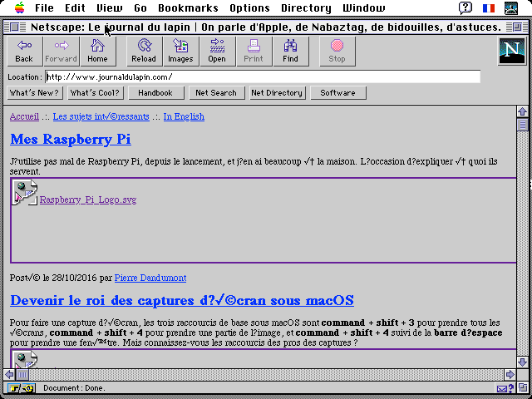Open the Help balloon menu icon

pyautogui.click(x=465, y=7)
